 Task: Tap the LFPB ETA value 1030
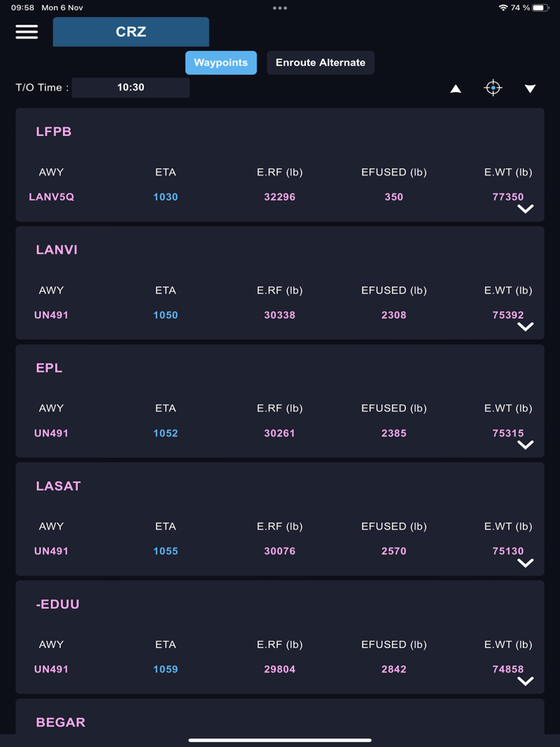(x=165, y=197)
